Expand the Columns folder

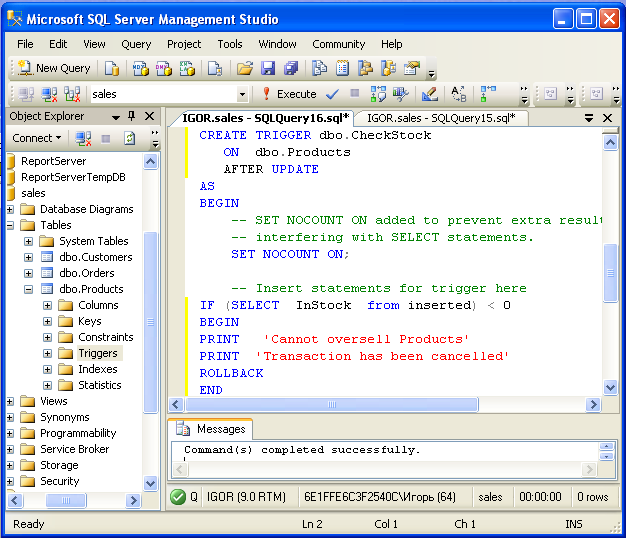click(x=48, y=305)
